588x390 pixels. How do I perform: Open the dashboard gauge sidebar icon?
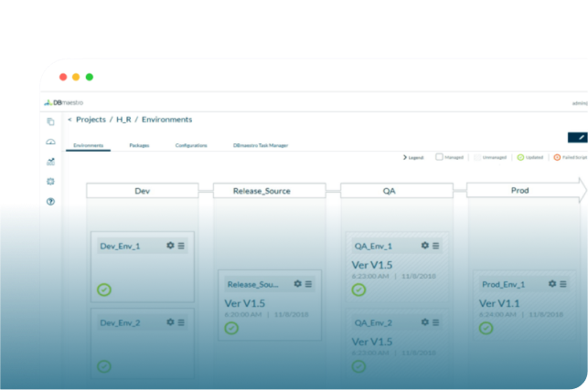click(x=50, y=142)
